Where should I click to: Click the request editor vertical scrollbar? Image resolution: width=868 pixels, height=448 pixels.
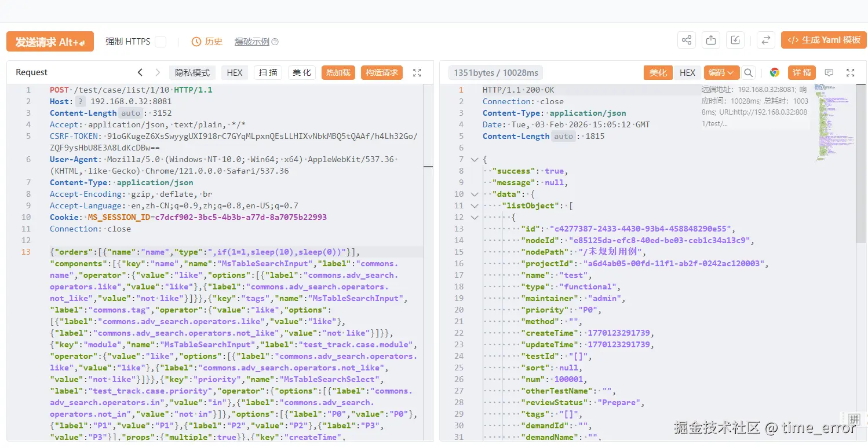[428, 263]
